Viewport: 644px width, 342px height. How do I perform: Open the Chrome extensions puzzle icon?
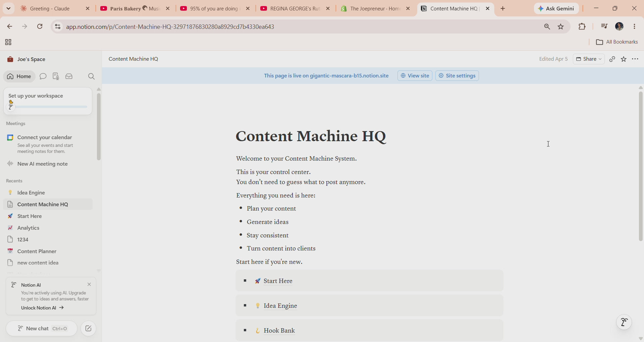tap(582, 26)
